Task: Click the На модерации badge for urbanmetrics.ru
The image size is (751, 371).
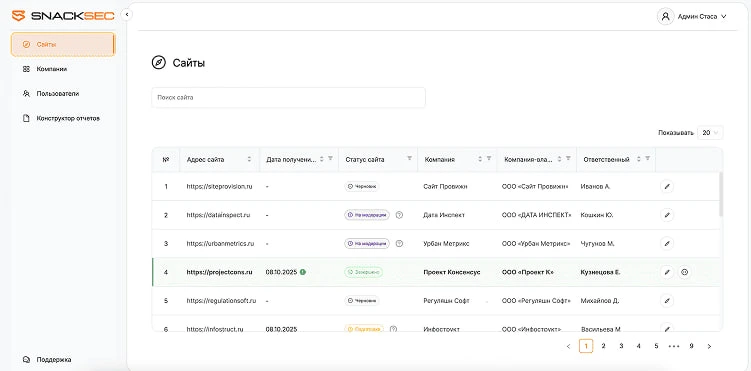Action: click(367, 244)
